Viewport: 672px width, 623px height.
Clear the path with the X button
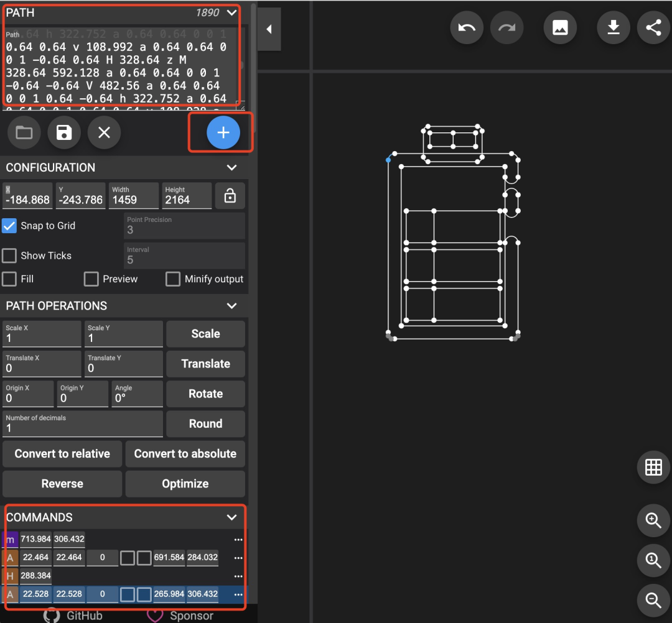(104, 132)
